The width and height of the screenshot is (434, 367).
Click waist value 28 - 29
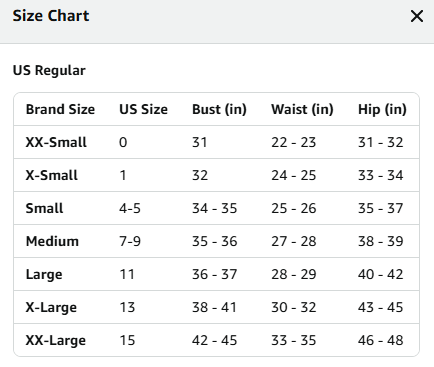[x=294, y=274]
